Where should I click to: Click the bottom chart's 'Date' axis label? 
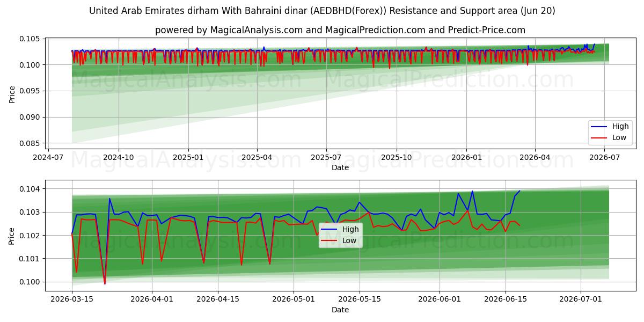tap(340, 310)
